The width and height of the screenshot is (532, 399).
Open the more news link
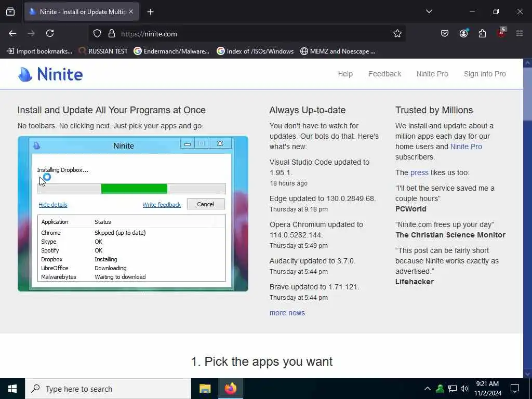[x=287, y=313]
